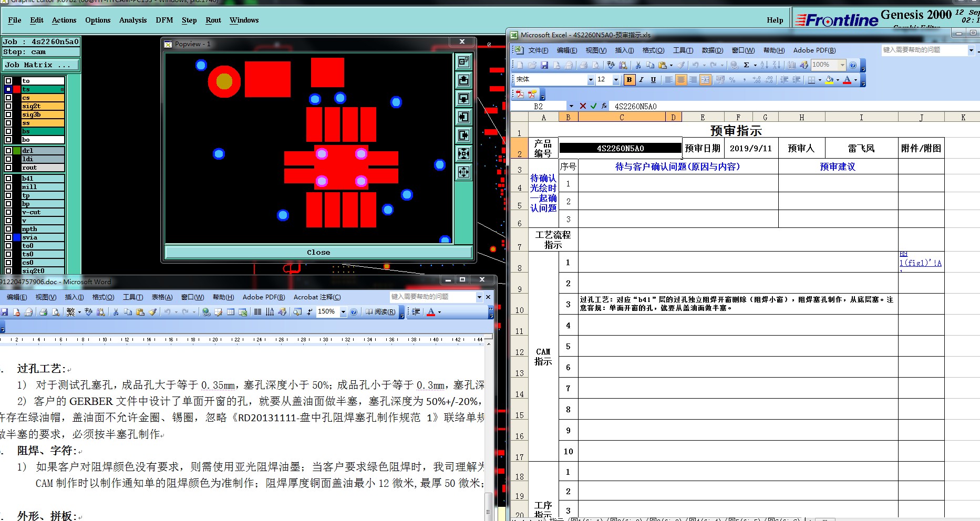Open Word 表格(A) menu
This screenshot has height=521, width=980.
[x=162, y=297]
